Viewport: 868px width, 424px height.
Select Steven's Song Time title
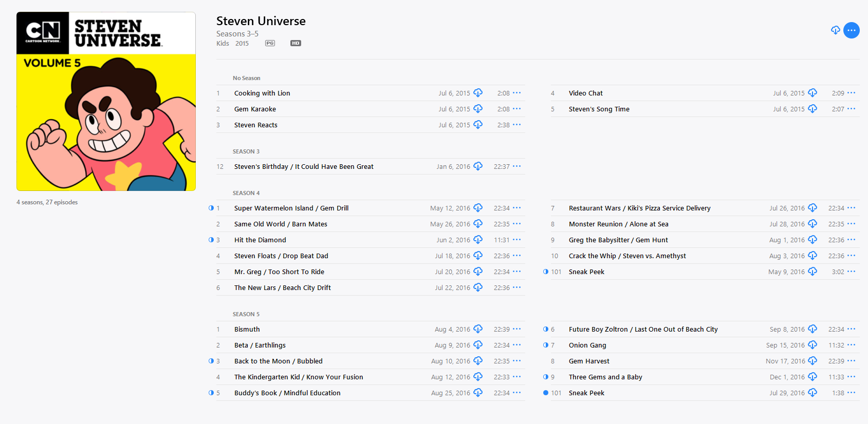[x=599, y=109]
